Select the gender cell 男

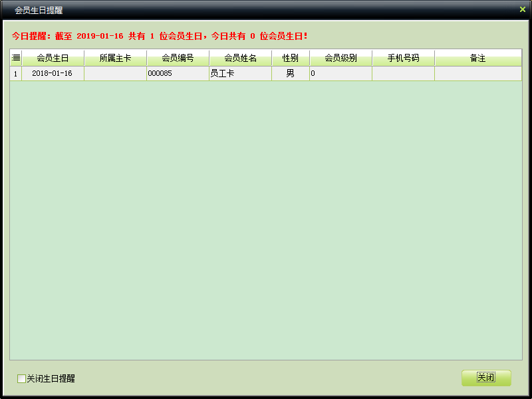click(291, 73)
